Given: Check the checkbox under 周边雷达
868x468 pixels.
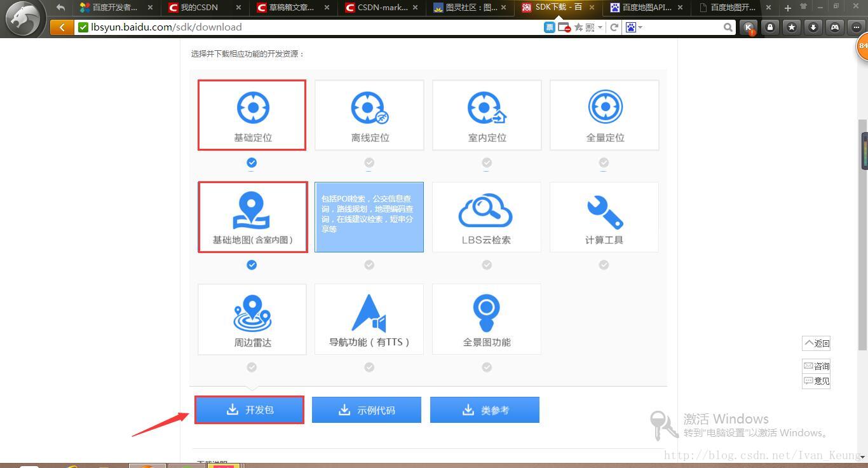Looking at the screenshot, I should point(252,367).
